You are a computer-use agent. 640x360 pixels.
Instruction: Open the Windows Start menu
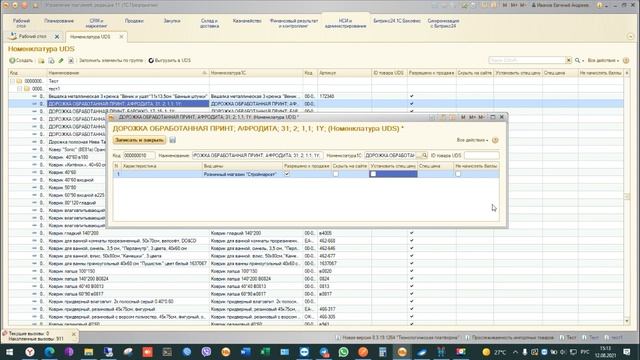pyautogui.click(x=9, y=352)
